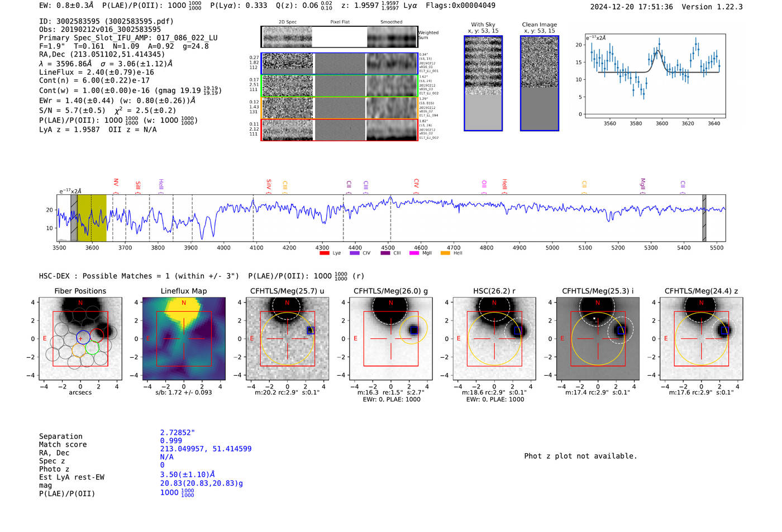Viewport: 782px width, 532px height.
Task: Select the Fiber Positions plot
Action: point(80,339)
